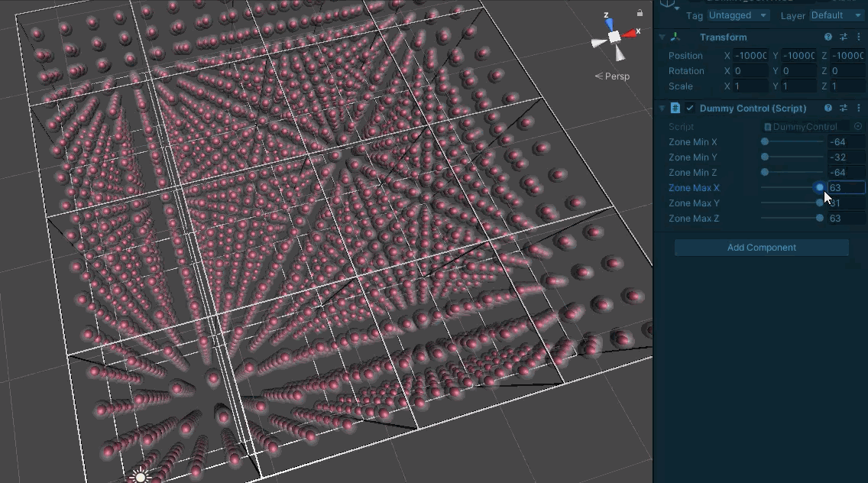Click the Zone Min X value field
The image size is (868, 483).
click(847, 142)
